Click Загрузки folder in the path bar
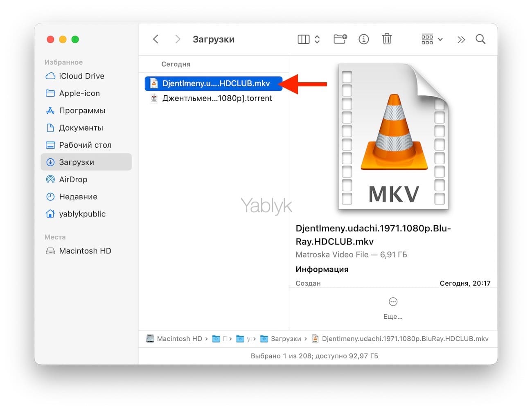532x410 pixels. point(285,339)
